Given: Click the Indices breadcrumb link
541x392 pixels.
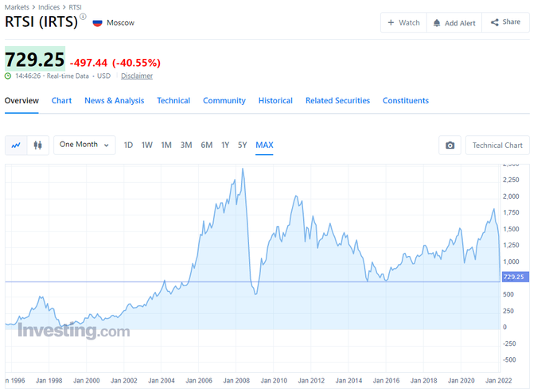Looking at the screenshot, I should pyautogui.click(x=49, y=7).
